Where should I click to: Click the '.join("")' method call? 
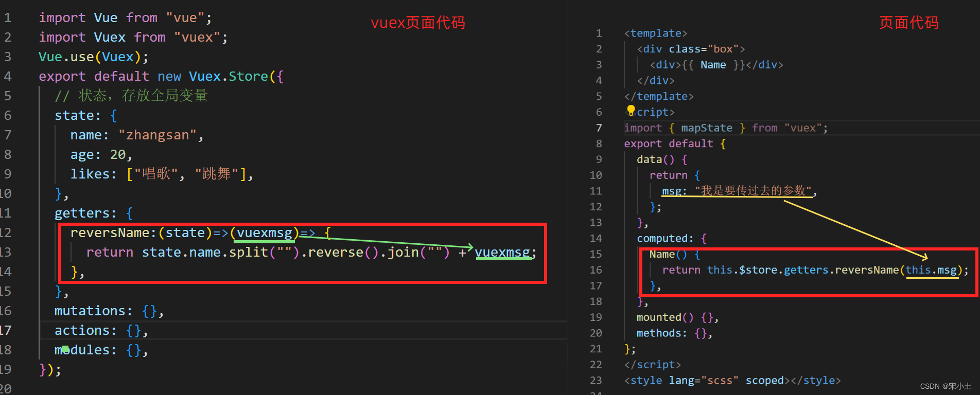(415, 253)
